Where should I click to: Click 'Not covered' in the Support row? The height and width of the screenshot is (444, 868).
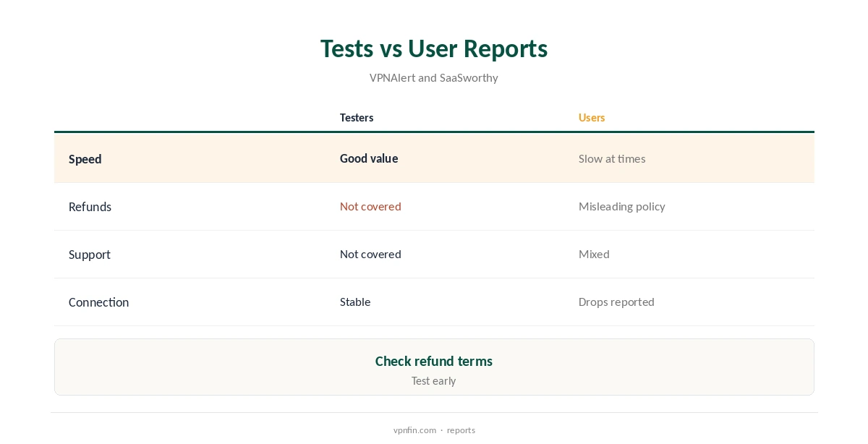370,254
